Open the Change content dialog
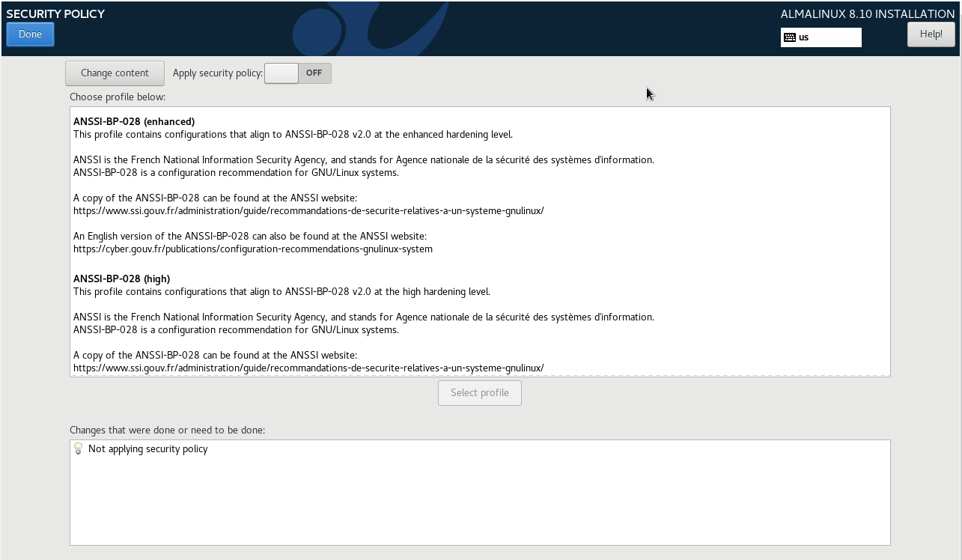 tap(115, 73)
